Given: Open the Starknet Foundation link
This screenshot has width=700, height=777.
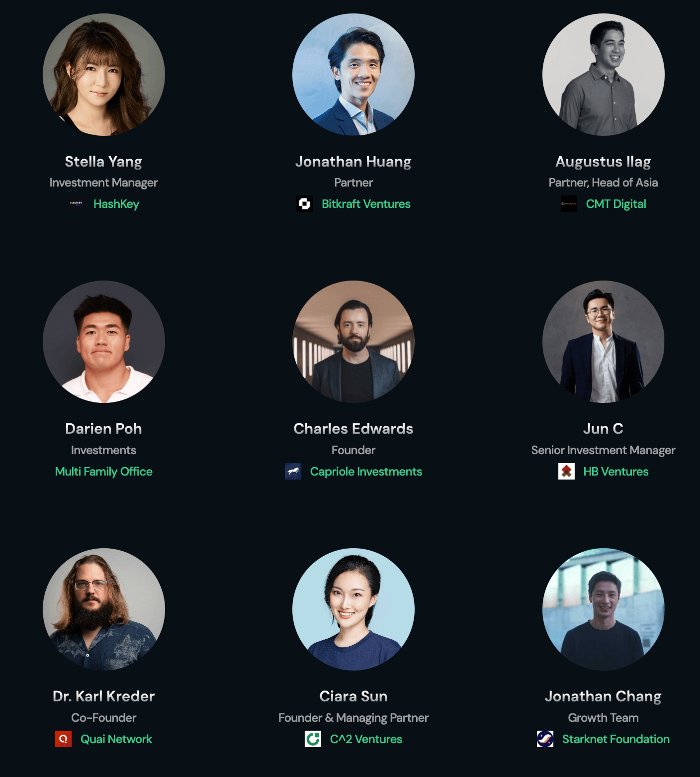Looking at the screenshot, I should (x=616, y=738).
